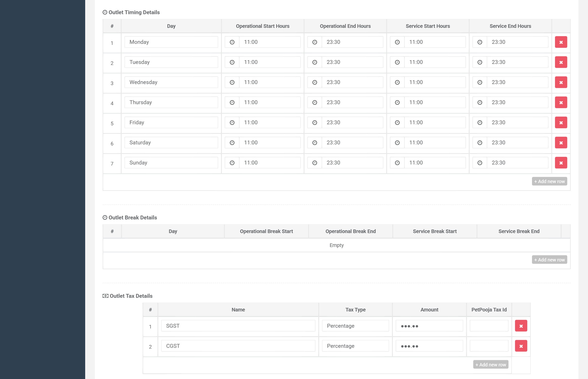
Task: Edit Friday service start hours 11:00
Action: coord(435,122)
